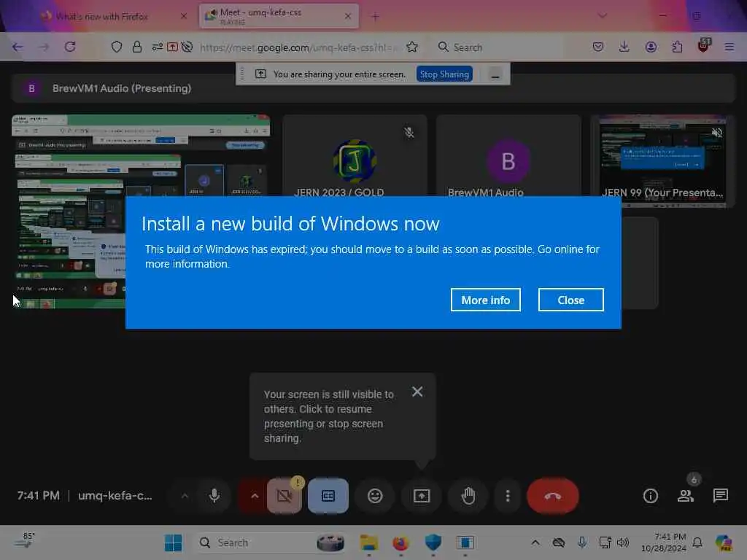
Task: Expand video settings chevron beside camera
Action: point(255,496)
